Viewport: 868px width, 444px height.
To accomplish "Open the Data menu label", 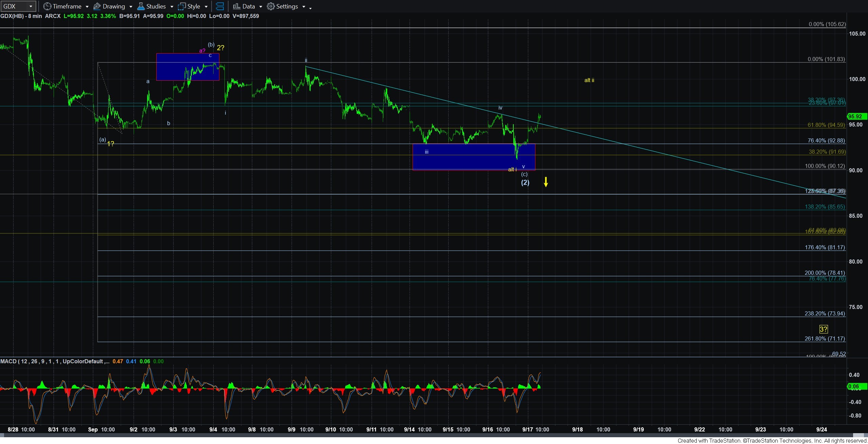I will point(249,6).
